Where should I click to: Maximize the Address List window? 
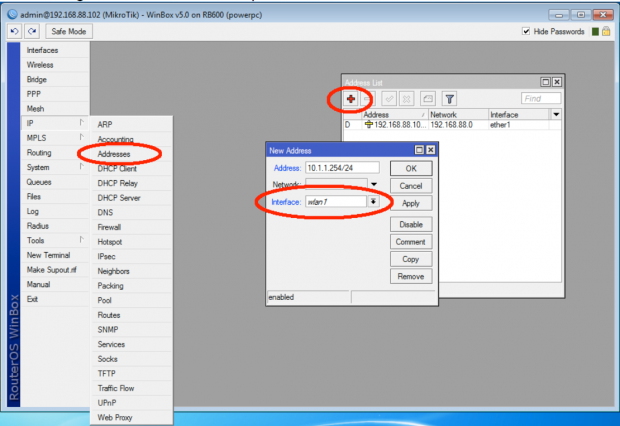tap(546, 82)
